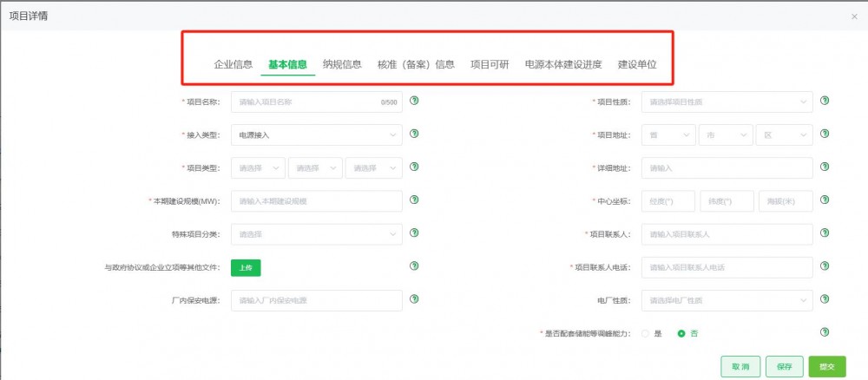
Task: Click help icon next to 厂内保安电源 field
Action: (414, 299)
